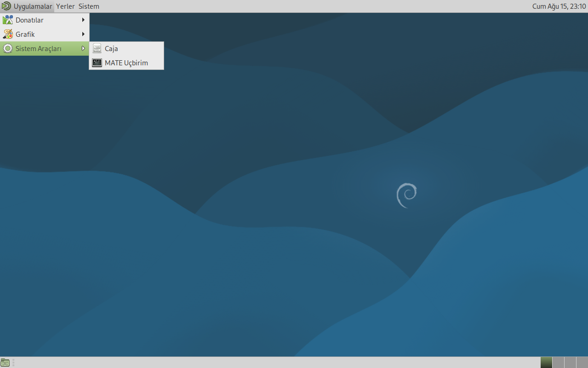588x368 pixels.
Task: Expand the Donatılar submenu arrow
Action: coord(83,20)
